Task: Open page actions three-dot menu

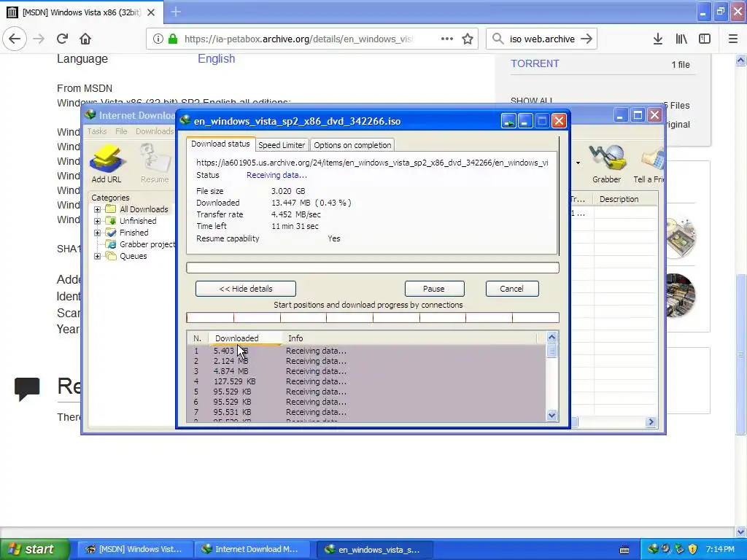Action: 447,39
